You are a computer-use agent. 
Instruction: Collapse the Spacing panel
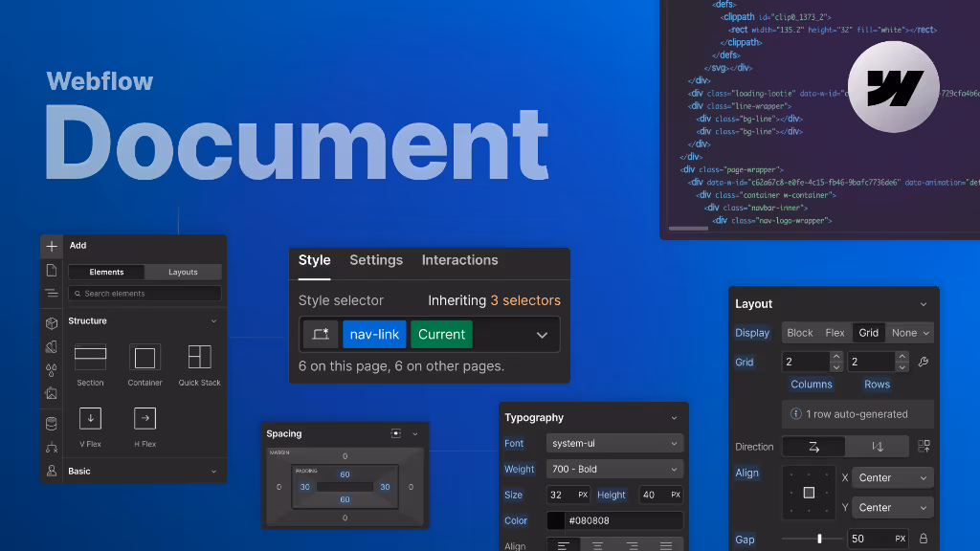[415, 433]
